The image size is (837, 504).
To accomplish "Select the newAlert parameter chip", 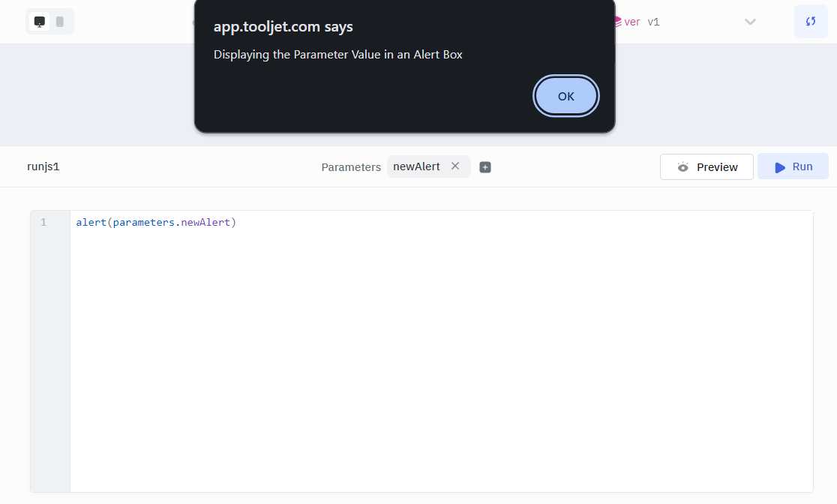I will click(x=416, y=166).
